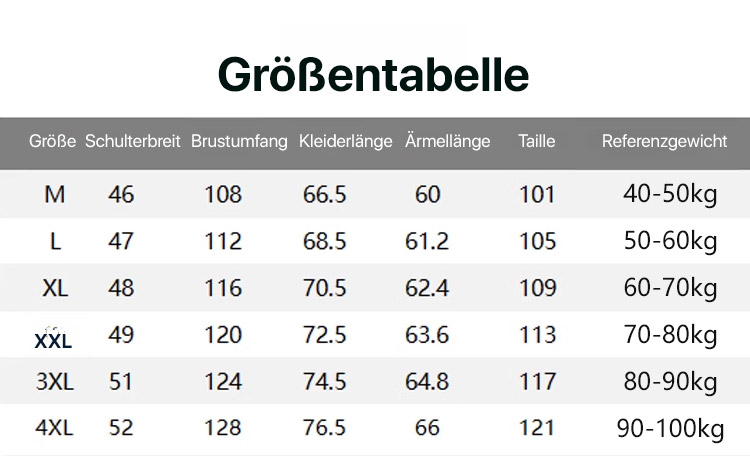Select the 90-100kg reference weight cell
This screenshot has height=465, width=750.
pos(670,428)
